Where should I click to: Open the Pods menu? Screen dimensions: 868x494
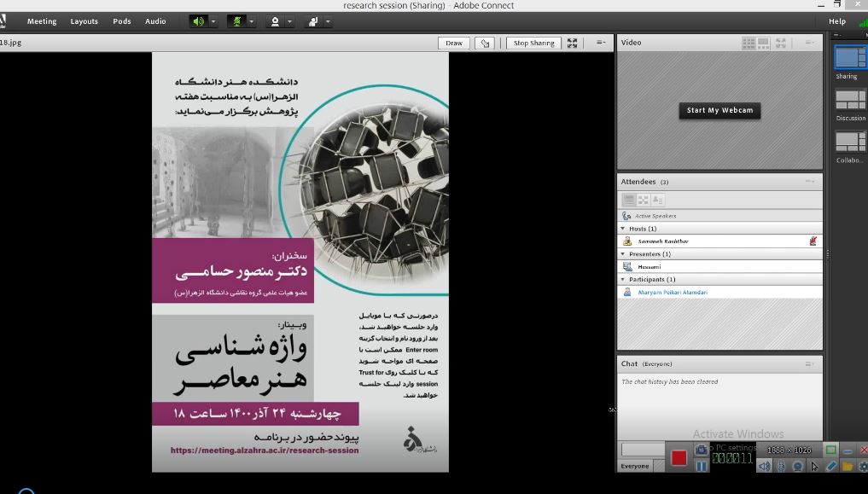(x=122, y=21)
